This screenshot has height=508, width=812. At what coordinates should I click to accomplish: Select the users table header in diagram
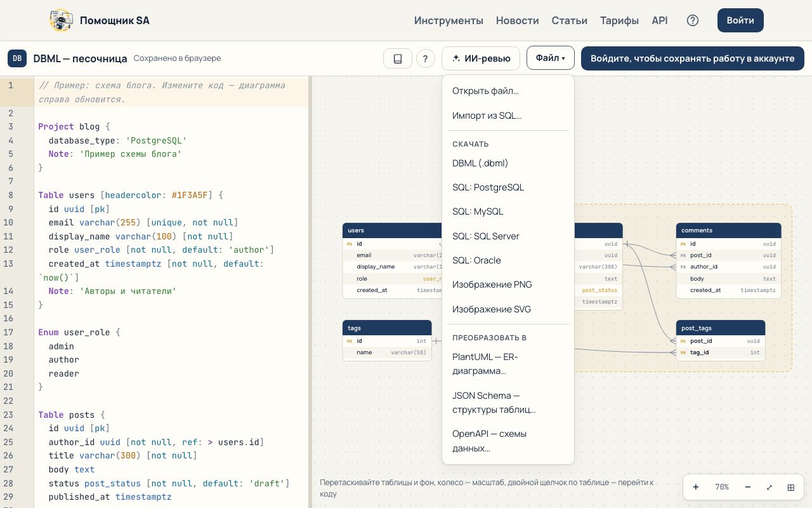pyautogui.click(x=392, y=231)
